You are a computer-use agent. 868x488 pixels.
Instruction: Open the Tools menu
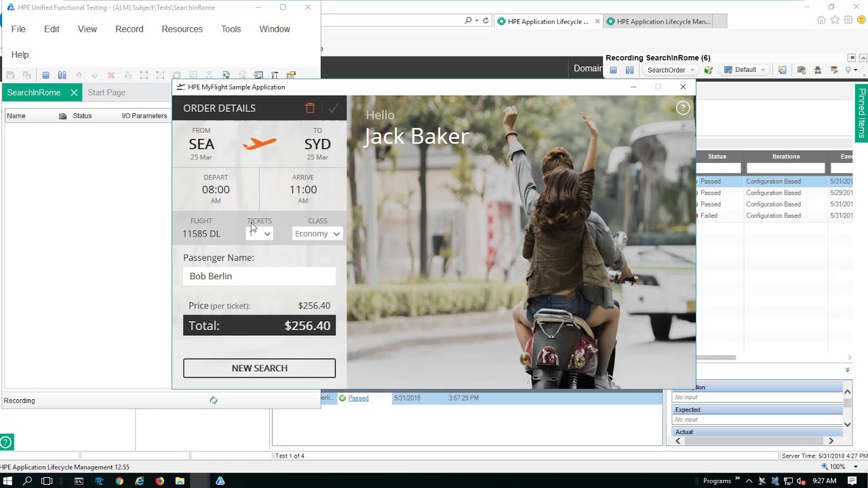[x=231, y=29]
